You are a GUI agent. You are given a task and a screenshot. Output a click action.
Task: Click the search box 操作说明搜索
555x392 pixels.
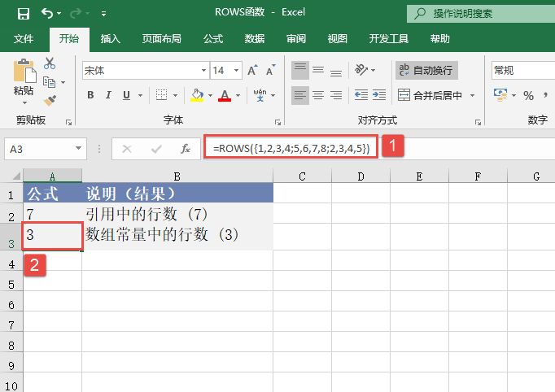pos(481,14)
